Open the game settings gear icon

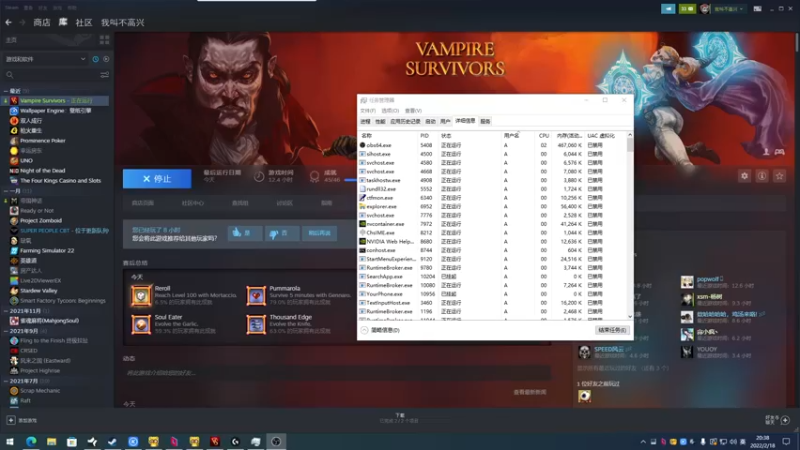click(744, 176)
